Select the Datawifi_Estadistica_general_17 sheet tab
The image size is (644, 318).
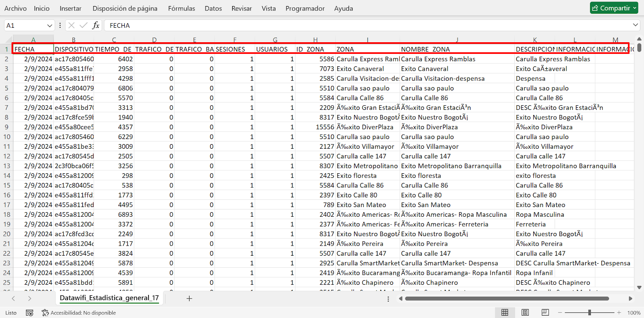click(109, 298)
